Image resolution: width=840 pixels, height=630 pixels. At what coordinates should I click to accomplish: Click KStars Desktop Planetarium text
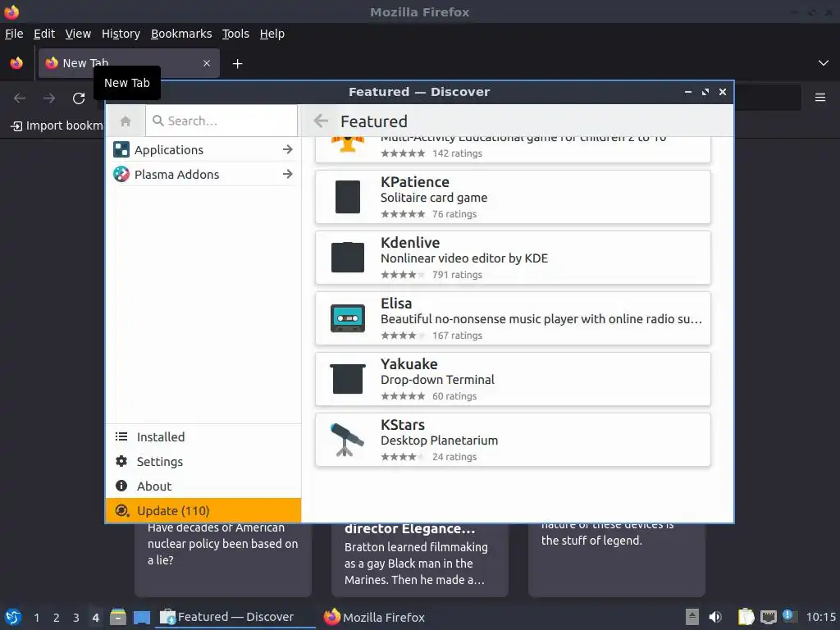440,441
